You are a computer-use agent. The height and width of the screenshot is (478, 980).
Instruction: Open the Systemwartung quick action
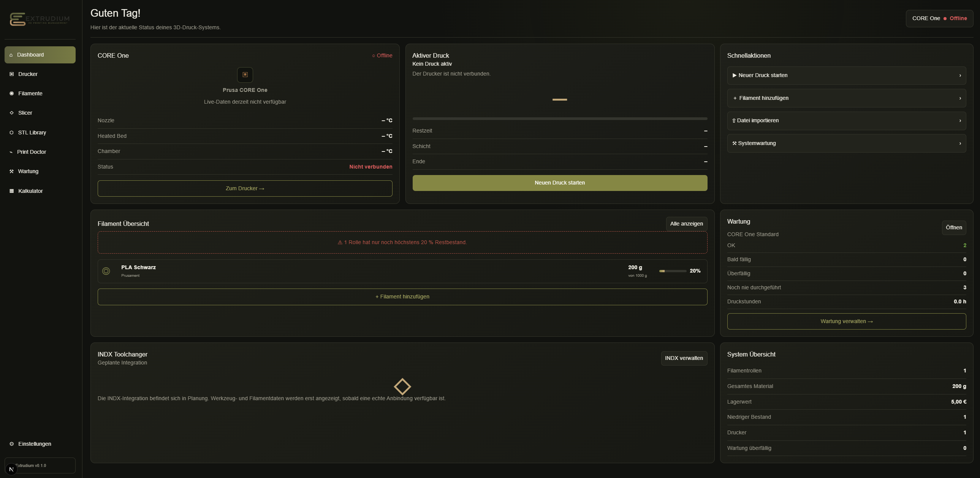847,143
